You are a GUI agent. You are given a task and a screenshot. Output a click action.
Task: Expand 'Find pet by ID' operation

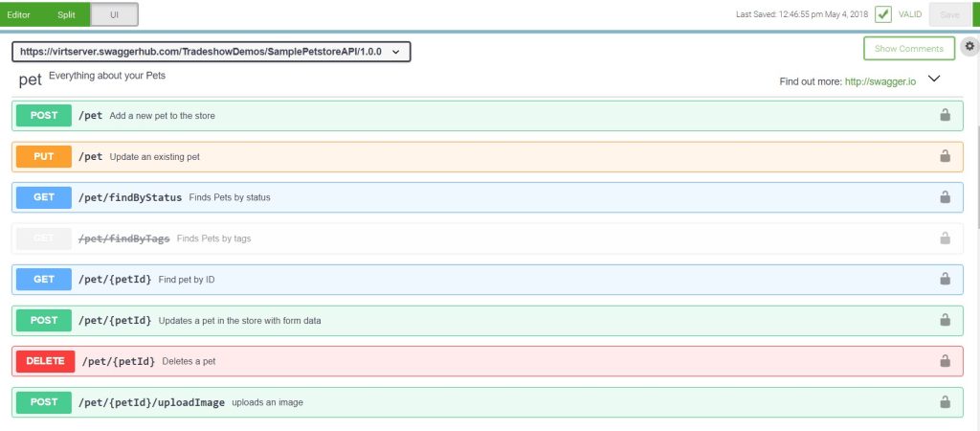pyautogui.click(x=487, y=279)
